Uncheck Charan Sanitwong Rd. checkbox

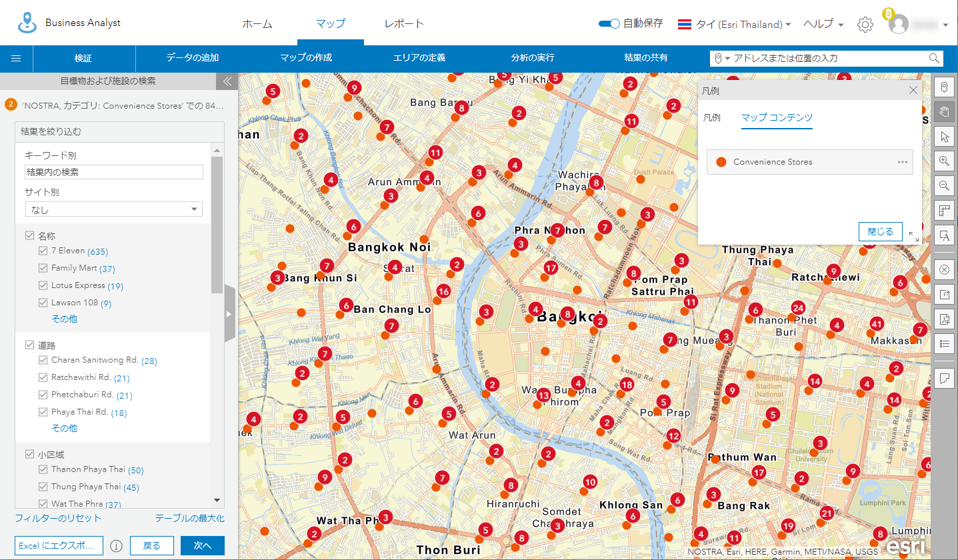click(x=43, y=360)
